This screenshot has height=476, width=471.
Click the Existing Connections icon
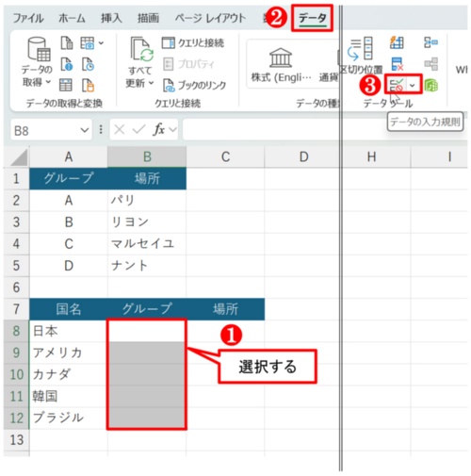(x=88, y=85)
